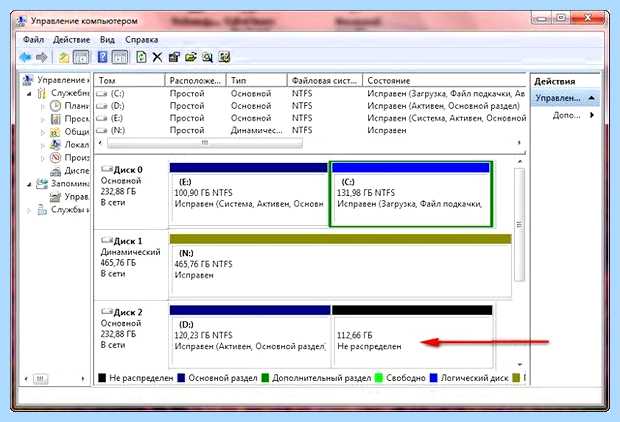Click the Диск 0 label panel
Screen dimensions: 620x422
(131, 192)
